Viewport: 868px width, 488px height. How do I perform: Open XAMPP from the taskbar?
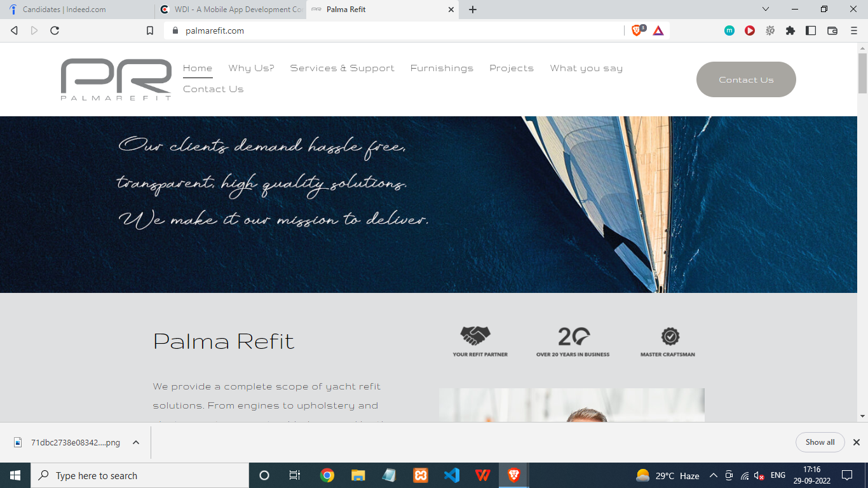click(x=421, y=475)
